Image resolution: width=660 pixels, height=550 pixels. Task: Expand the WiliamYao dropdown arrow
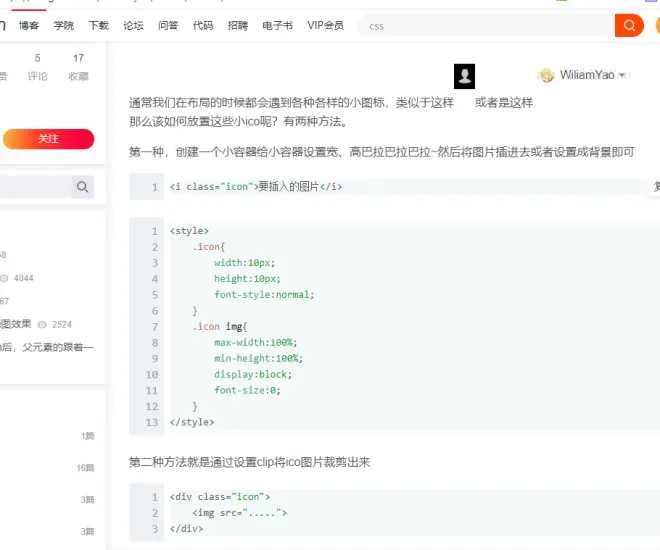click(x=623, y=75)
